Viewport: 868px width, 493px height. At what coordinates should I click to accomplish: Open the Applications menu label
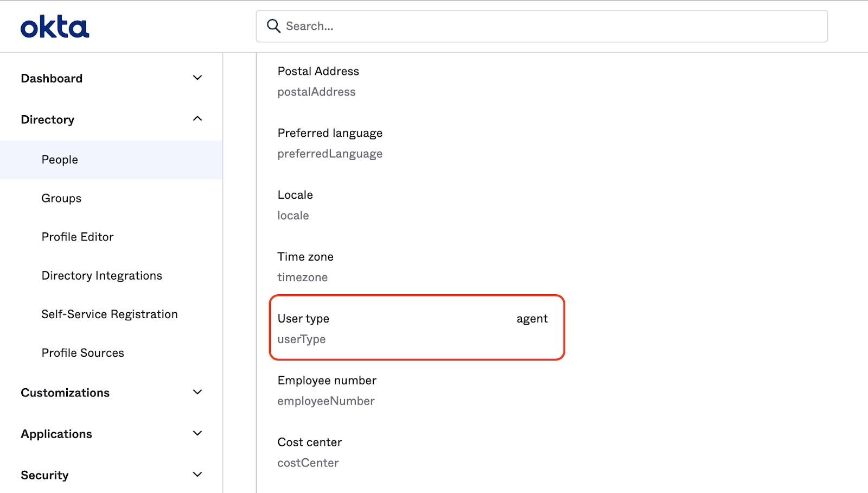(x=56, y=434)
